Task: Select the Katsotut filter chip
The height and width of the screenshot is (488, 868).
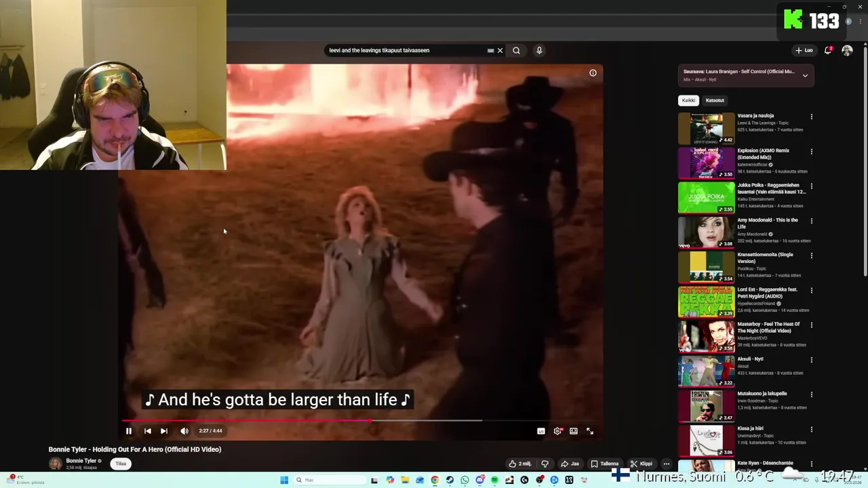Action: (715, 100)
